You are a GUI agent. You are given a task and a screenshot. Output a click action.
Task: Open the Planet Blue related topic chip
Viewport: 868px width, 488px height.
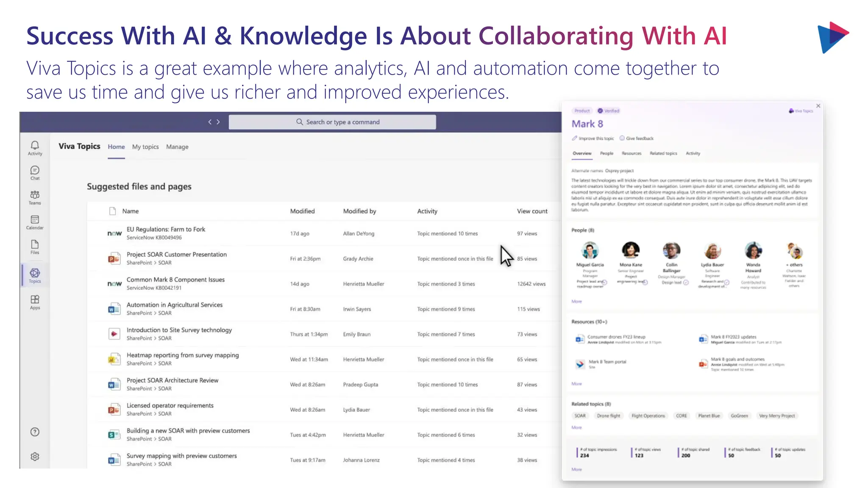click(709, 416)
